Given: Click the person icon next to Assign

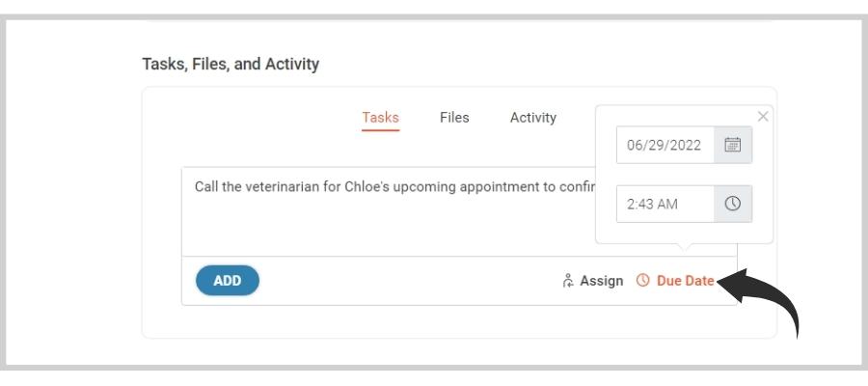Looking at the screenshot, I should (x=567, y=281).
